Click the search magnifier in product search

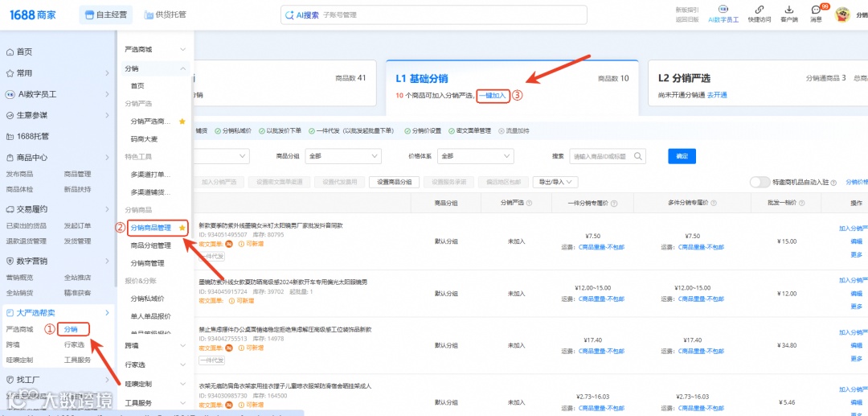638,156
